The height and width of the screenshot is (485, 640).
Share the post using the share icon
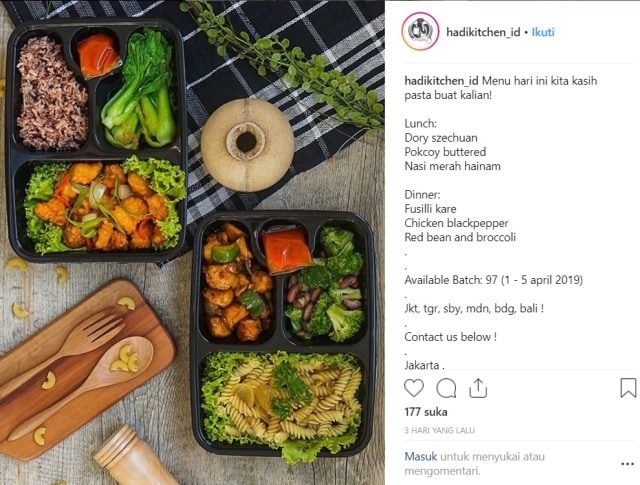click(x=478, y=388)
